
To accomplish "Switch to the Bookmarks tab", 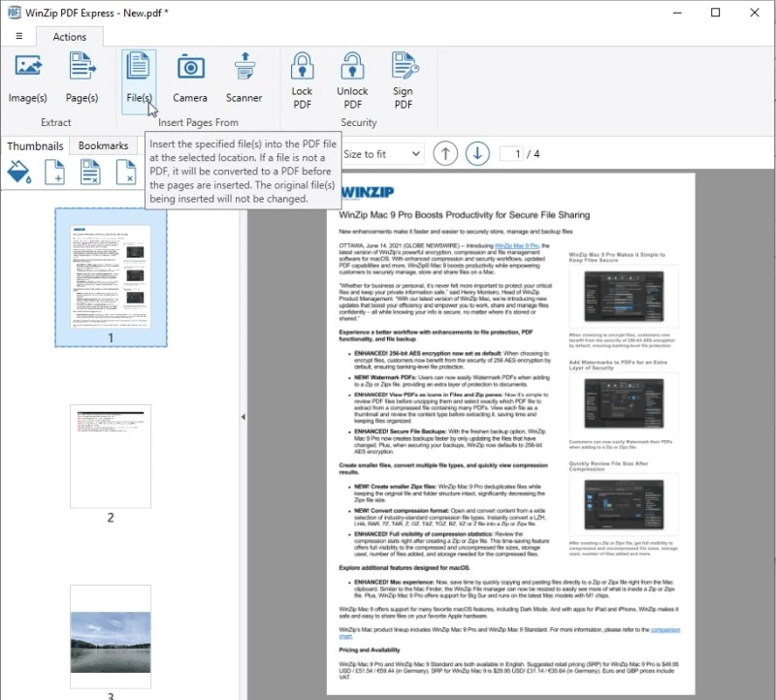I will 103,145.
